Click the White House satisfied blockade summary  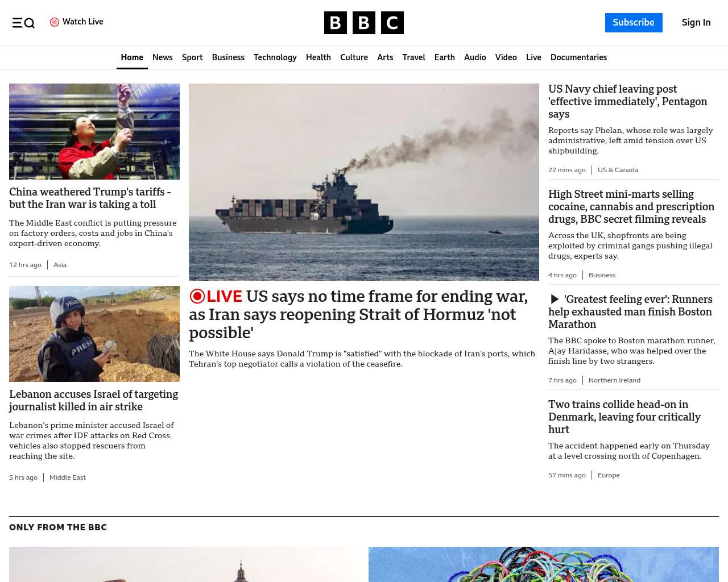362,359
